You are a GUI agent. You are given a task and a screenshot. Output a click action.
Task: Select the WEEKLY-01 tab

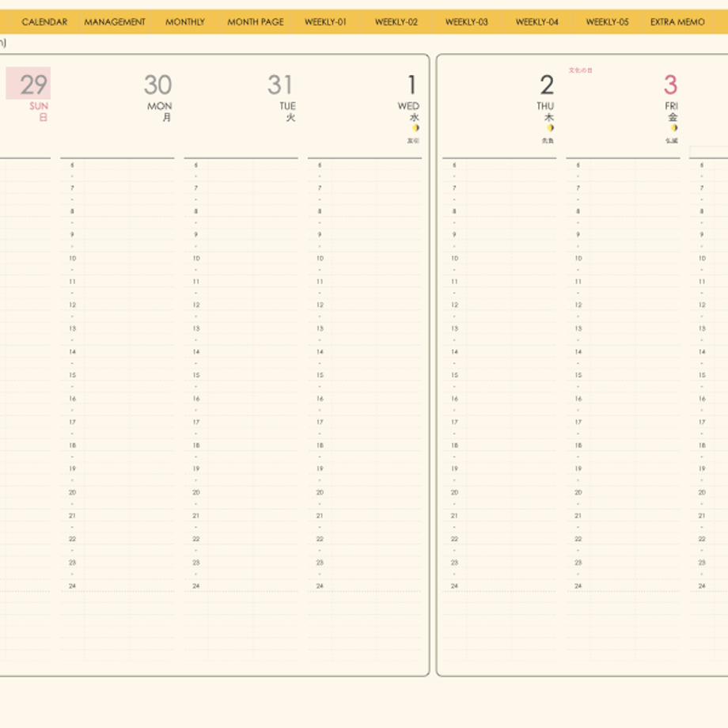coord(325,22)
